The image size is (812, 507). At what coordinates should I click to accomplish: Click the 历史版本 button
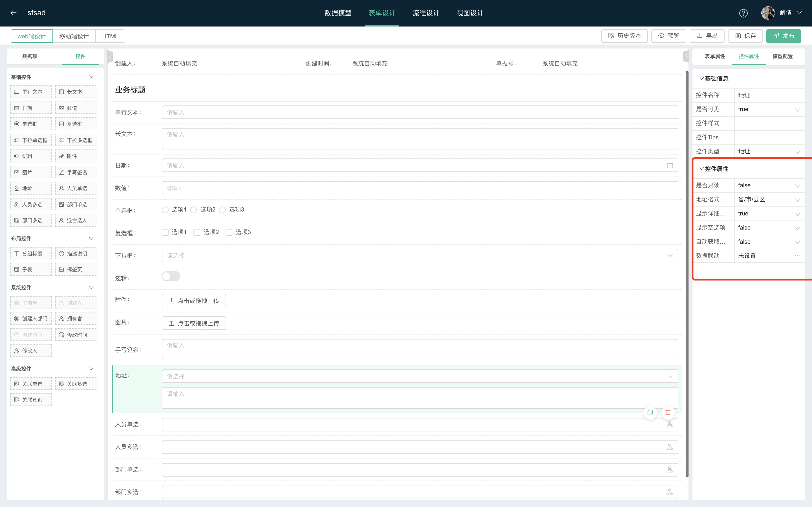625,36
